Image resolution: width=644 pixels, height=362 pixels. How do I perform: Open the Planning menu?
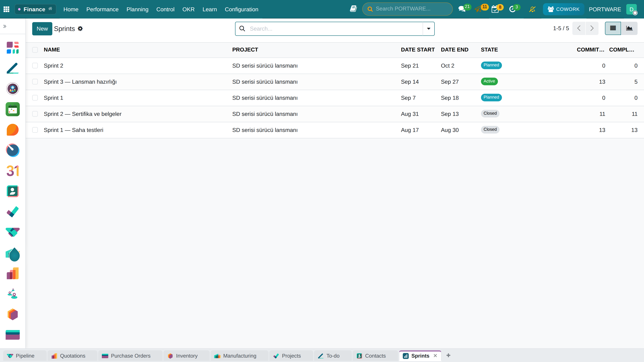click(x=137, y=9)
